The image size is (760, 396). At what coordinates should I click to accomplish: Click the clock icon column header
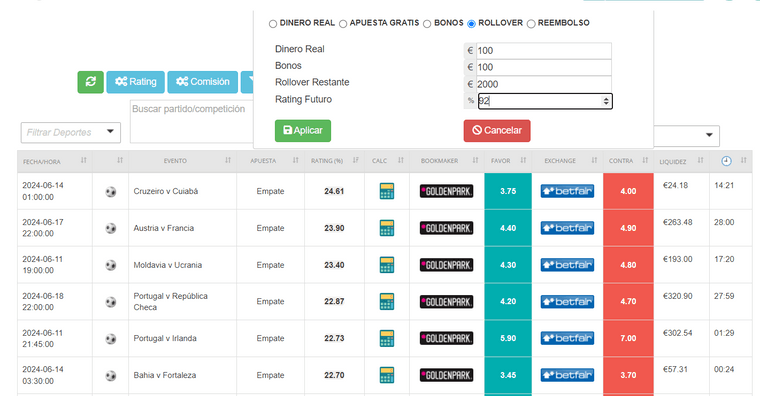point(726,161)
